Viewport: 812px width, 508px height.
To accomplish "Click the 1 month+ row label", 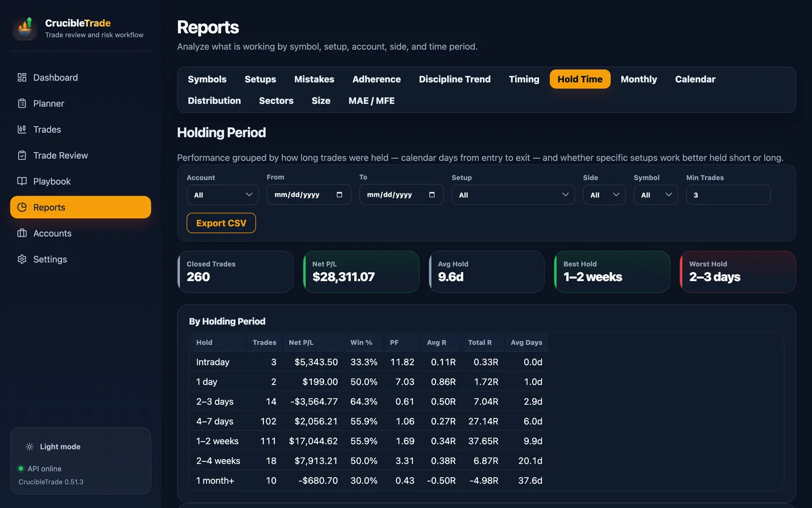I will (215, 480).
